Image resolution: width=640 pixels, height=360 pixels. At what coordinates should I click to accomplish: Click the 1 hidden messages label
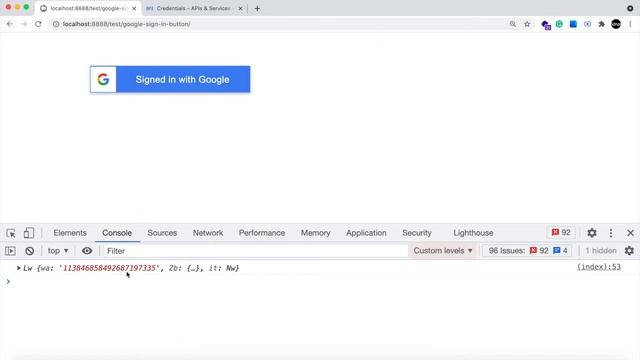click(x=601, y=251)
